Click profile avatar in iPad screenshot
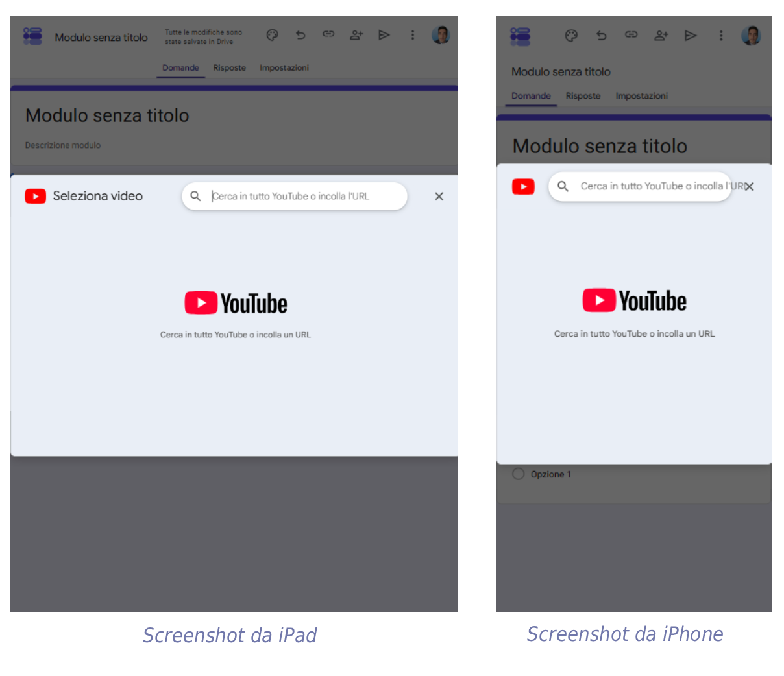The image size is (784, 676). (x=441, y=35)
